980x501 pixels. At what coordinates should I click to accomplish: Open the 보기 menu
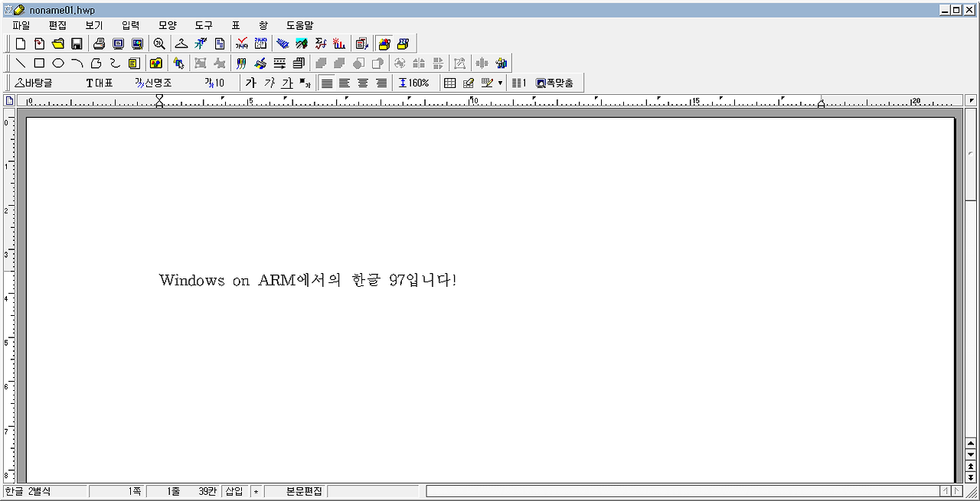coord(94,25)
